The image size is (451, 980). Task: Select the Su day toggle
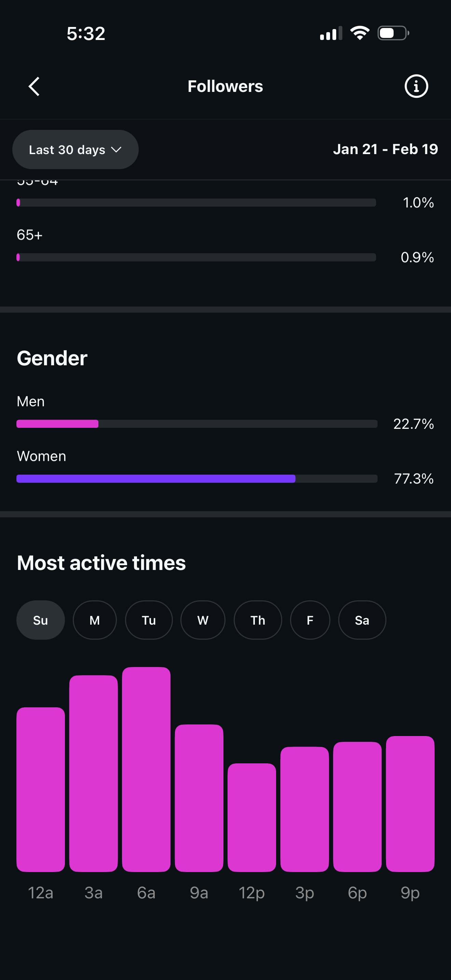click(40, 620)
